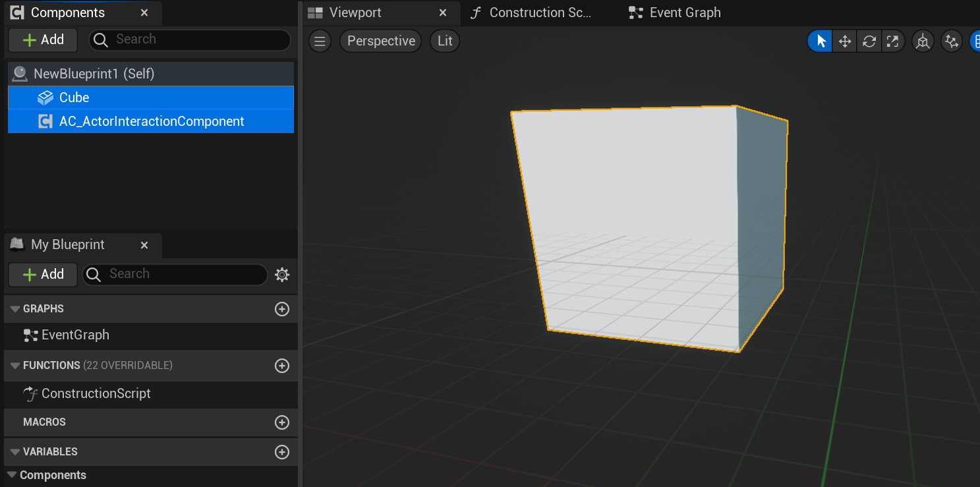Toggle the world/local coordinate space icon
This screenshot has width=980, height=487.
923,42
